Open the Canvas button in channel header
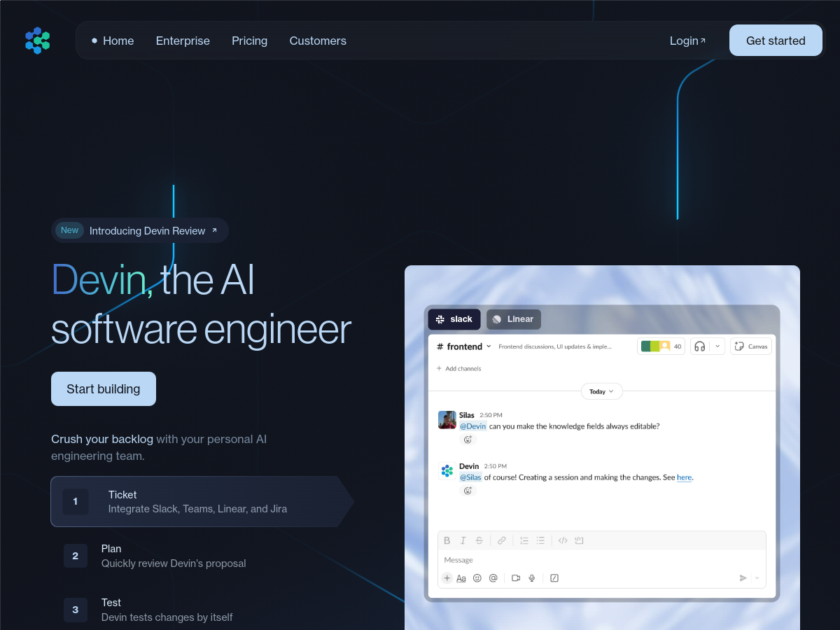Screen dimensions: 840x630 pos(751,346)
